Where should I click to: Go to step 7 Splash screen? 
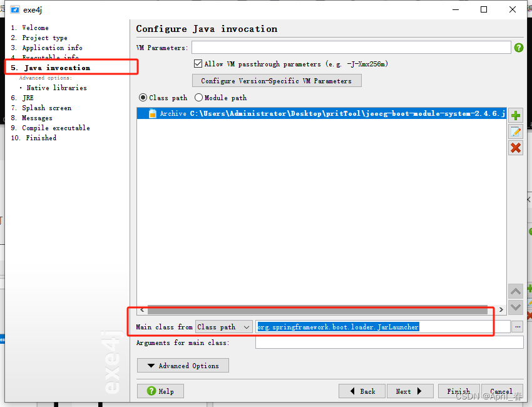(41, 108)
